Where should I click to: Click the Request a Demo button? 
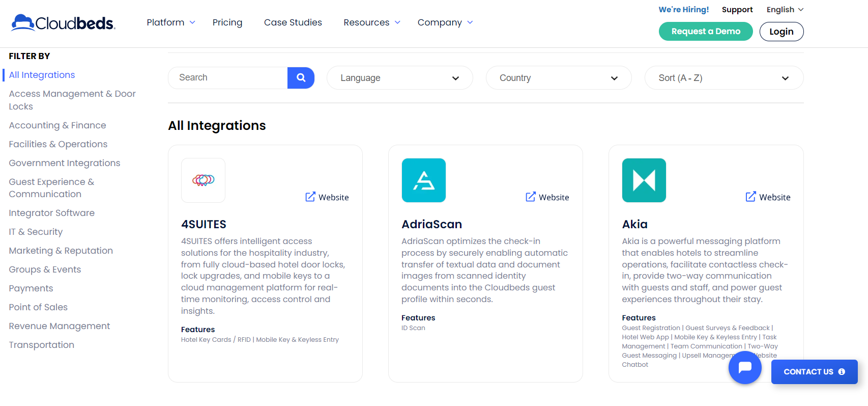click(x=706, y=32)
